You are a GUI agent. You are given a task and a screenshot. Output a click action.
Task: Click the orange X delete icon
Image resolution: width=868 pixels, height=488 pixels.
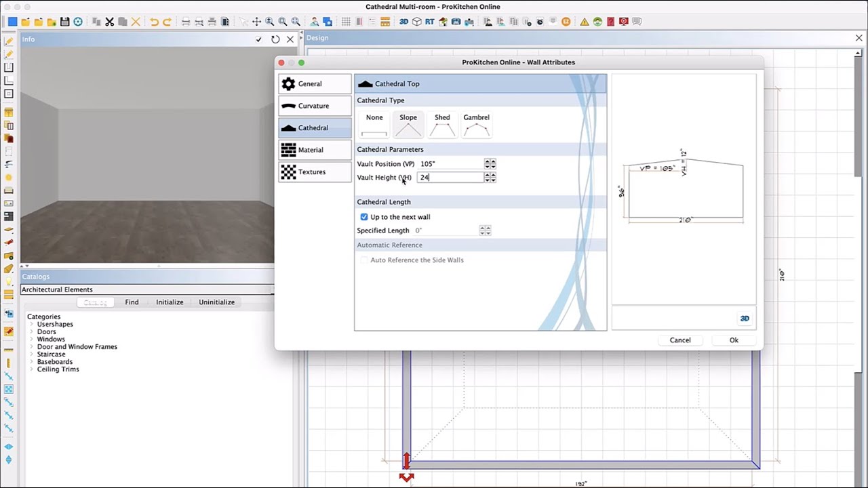[136, 22]
